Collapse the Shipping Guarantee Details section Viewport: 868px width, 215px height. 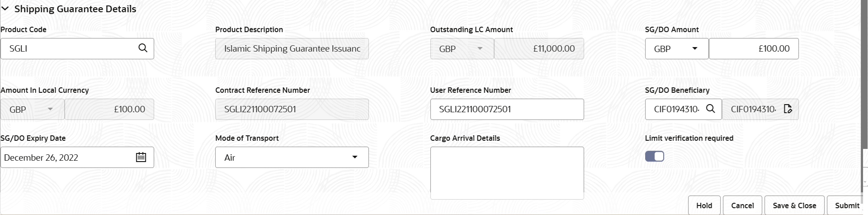[5, 9]
